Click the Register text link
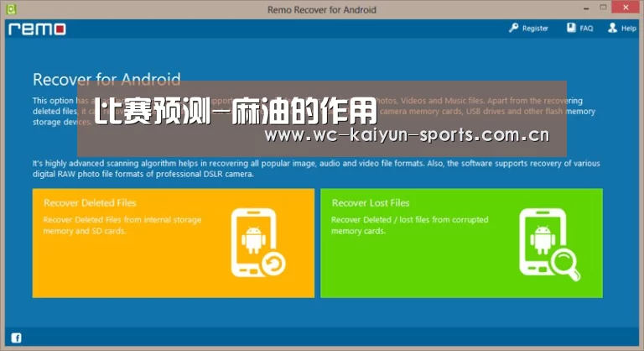Screen dimensions: 644x351 [x=535, y=29]
